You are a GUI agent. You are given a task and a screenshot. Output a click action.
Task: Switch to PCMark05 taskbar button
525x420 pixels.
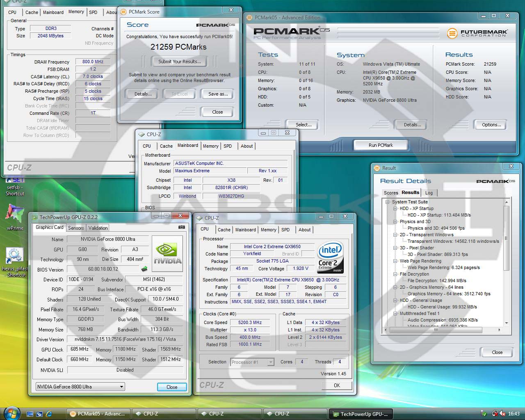point(98,414)
